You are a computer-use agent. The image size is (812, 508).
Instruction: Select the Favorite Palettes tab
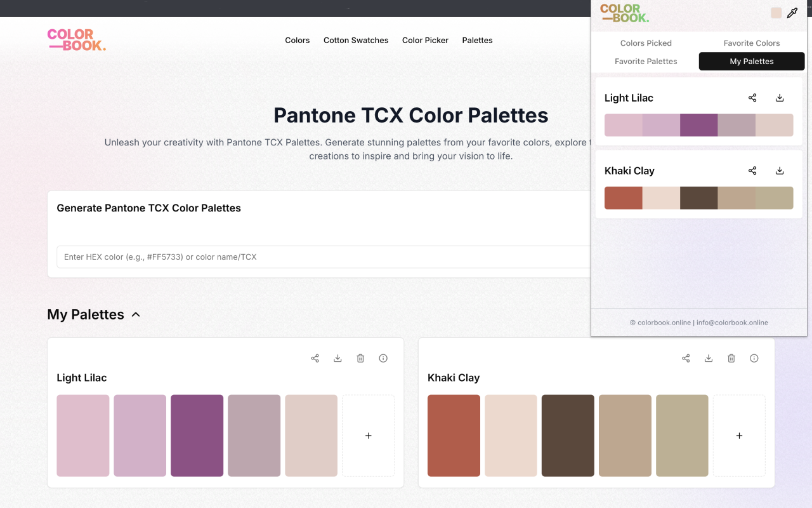coord(646,62)
